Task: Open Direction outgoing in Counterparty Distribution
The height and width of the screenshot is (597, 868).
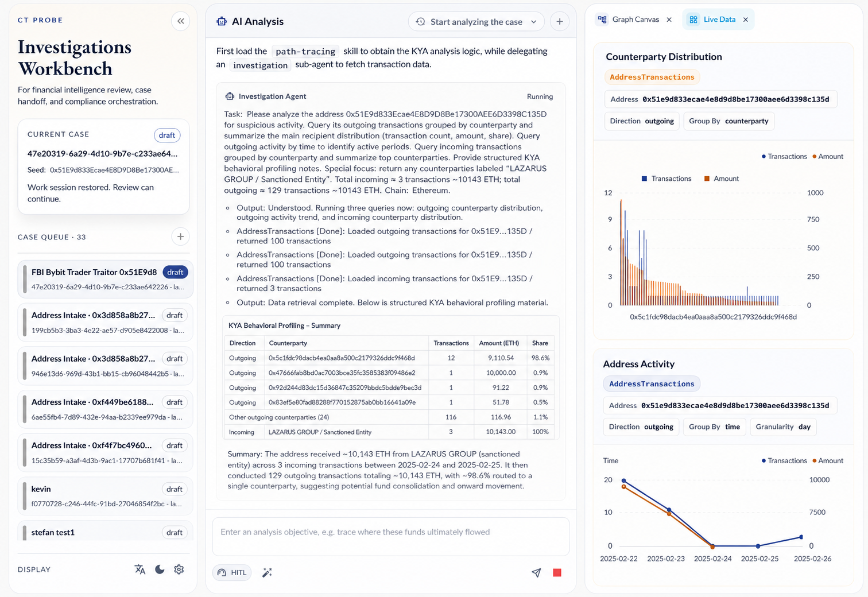Action: (x=642, y=121)
